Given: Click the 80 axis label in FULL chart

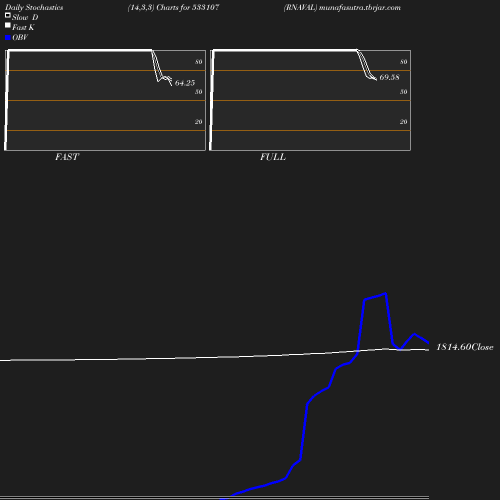Looking at the screenshot, I should (x=404, y=62).
